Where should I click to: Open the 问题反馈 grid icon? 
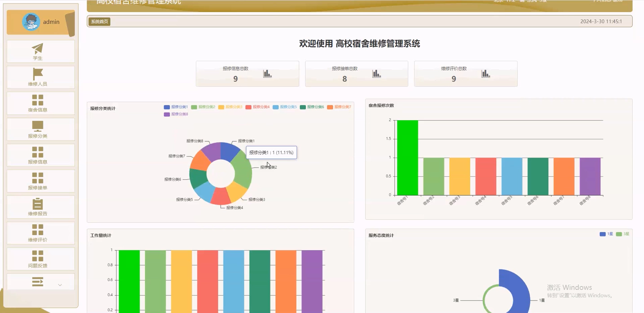coord(38,256)
